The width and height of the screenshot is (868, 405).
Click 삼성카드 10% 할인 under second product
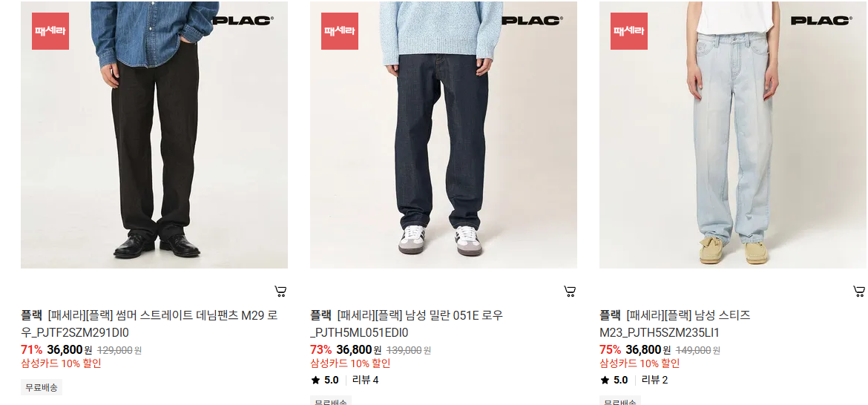point(350,363)
